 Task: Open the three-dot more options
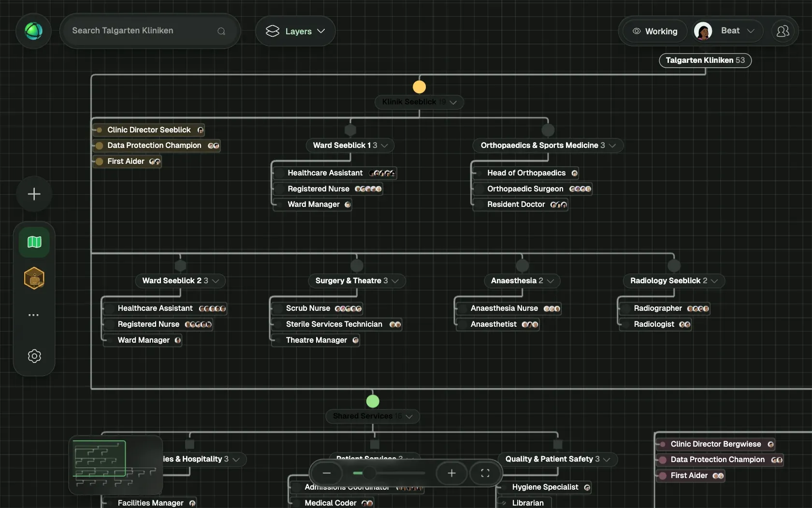coord(33,315)
